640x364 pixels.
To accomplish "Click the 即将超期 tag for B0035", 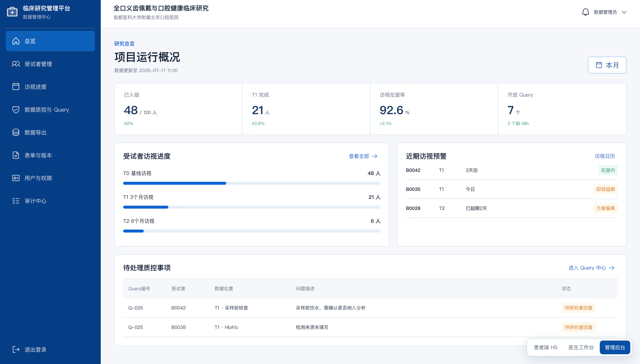I will (x=606, y=189).
